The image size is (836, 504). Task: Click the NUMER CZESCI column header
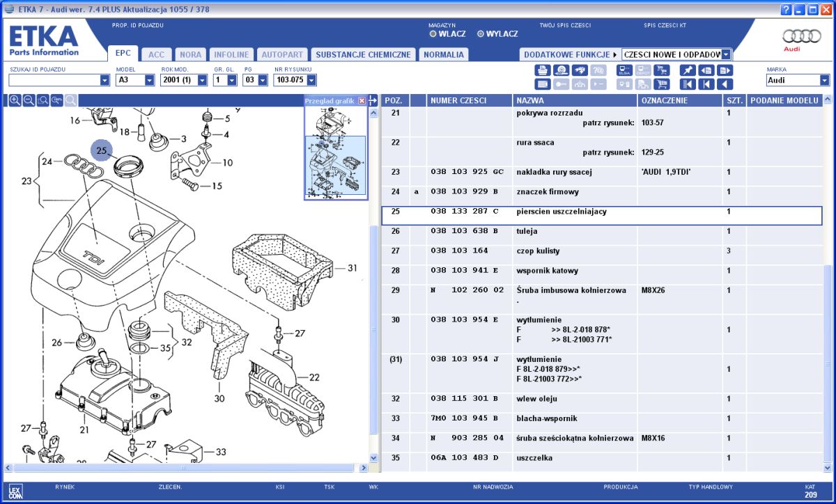pos(470,101)
